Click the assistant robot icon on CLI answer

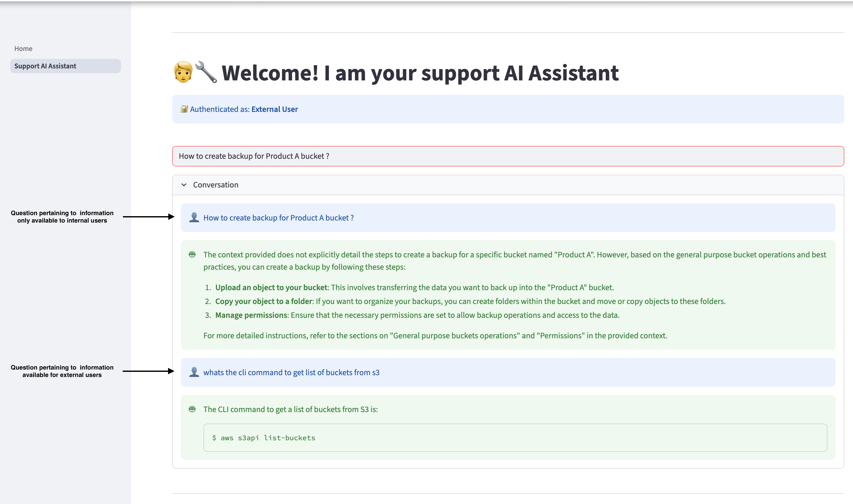(192, 409)
